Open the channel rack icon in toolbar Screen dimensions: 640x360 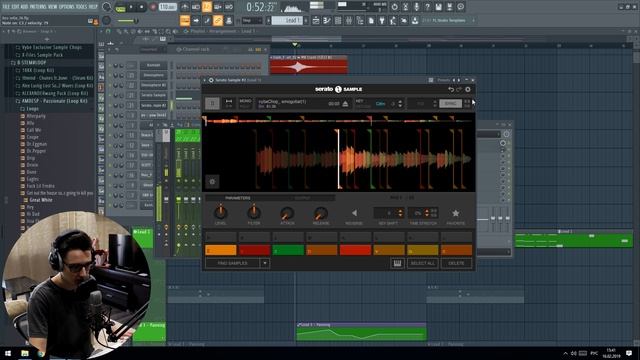pyautogui.click(x=338, y=20)
